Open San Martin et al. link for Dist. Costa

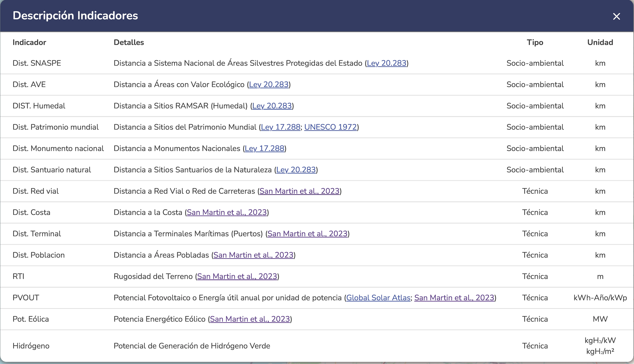pyautogui.click(x=227, y=212)
